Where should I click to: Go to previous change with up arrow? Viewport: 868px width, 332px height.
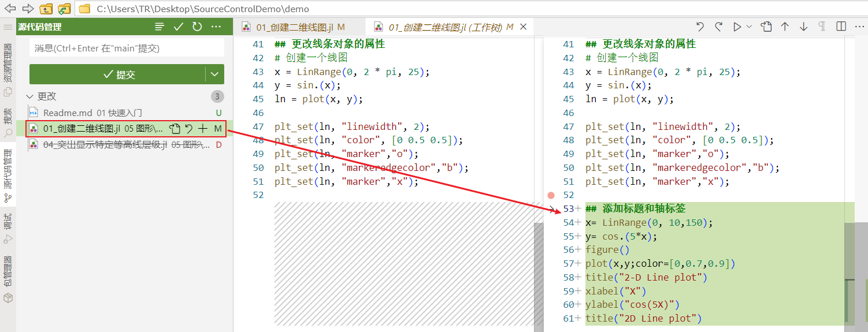click(785, 27)
